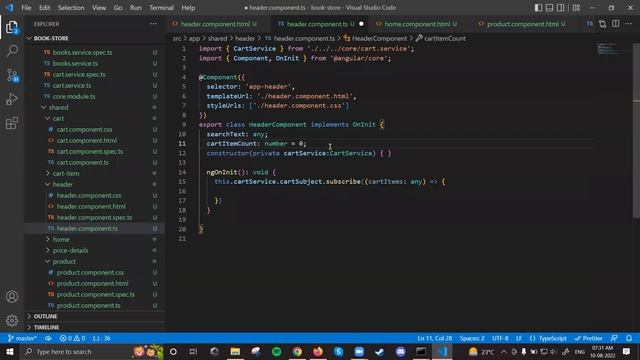Open the Accounts menu icon
The image size is (640, 360).
(12, 297)
